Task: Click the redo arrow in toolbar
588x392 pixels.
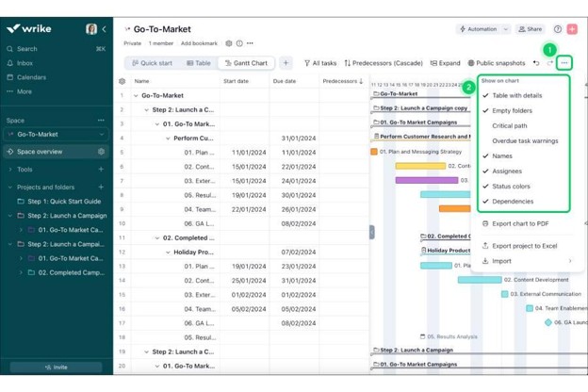Action: tap(549, 63)
